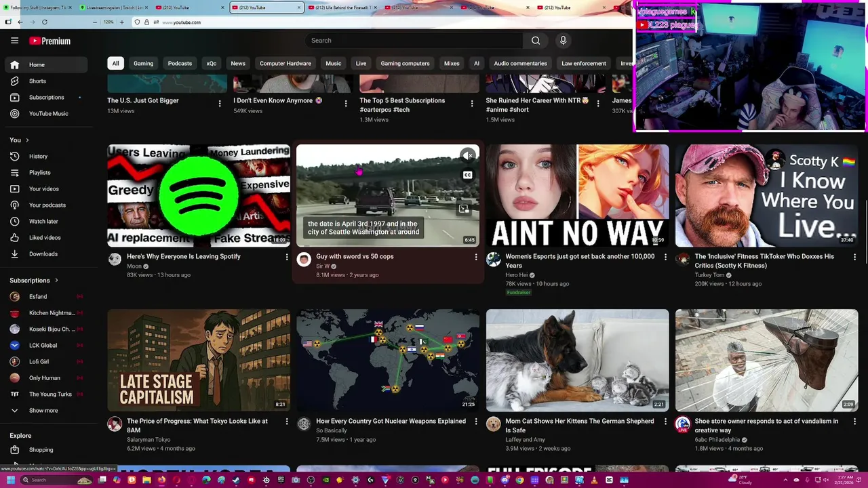The image size is (868, 488).
Task: Reload the page in browser toolbar
Action: tap(45, 22)
